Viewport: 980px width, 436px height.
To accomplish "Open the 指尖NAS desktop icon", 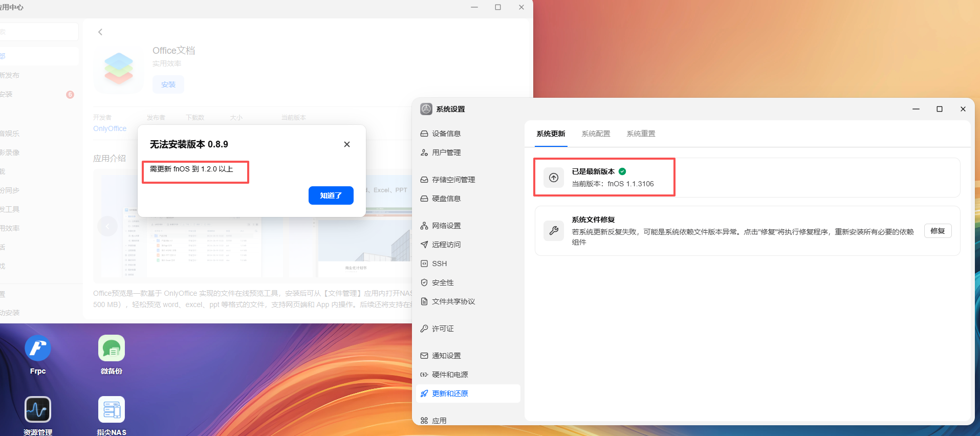I will [112, 409].
